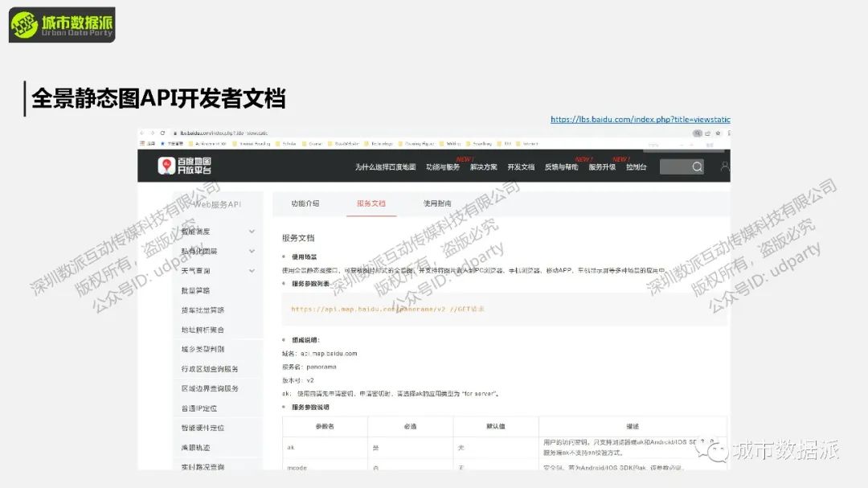Viewport: 868px width, 488px height.
Task: Open 反馈与帮助 nav menu
Action: tap(561, 166)
